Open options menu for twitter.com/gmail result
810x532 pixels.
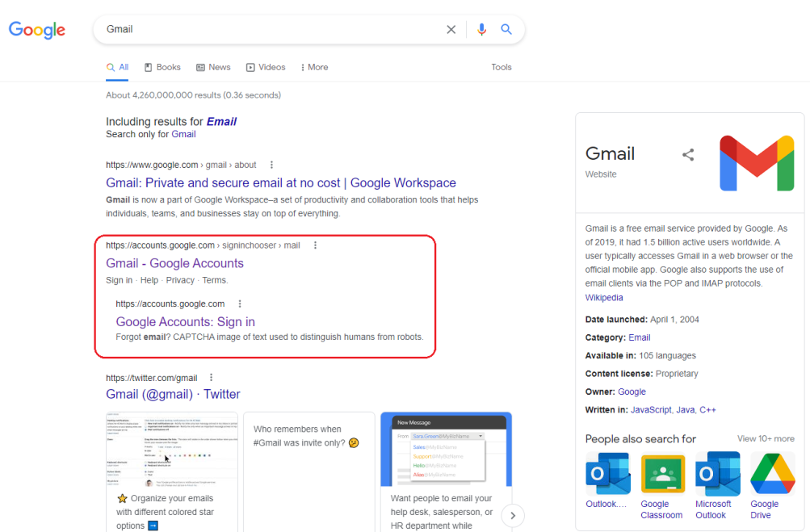212,378
